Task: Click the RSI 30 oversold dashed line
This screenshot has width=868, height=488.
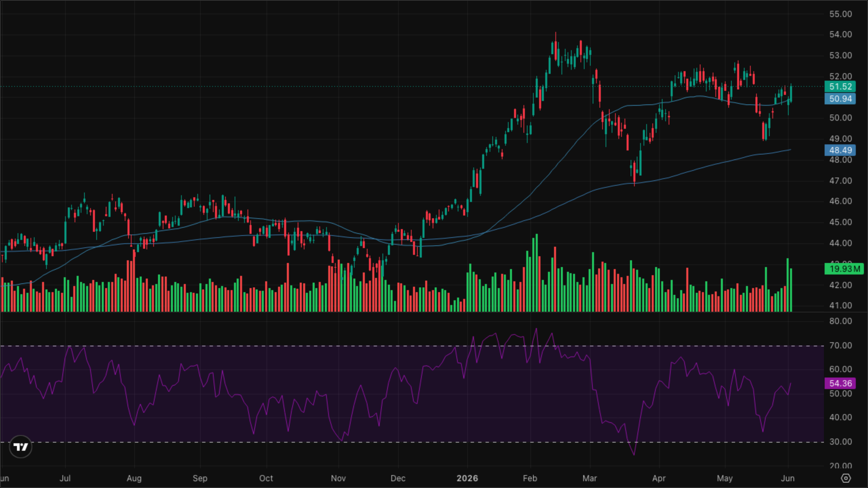Action: 412,442
